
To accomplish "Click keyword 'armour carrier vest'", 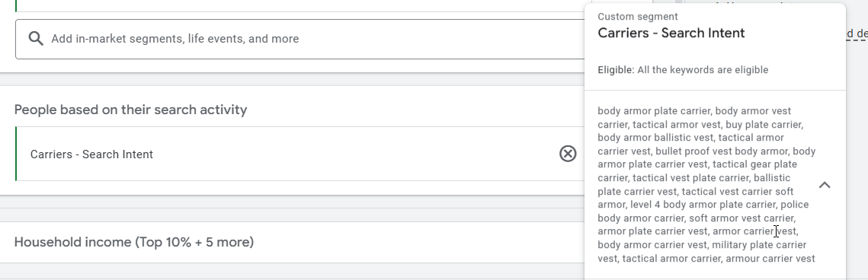I will coord(770,259).
